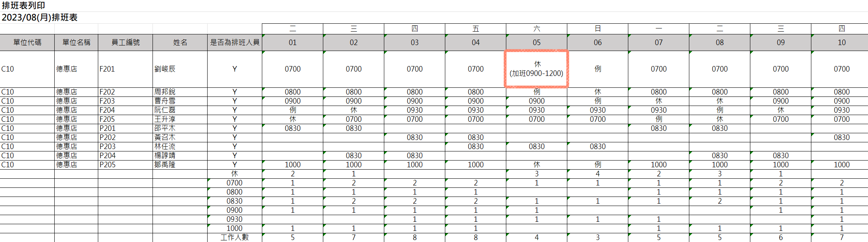Viewport: 868px width, 242px height.
Task: Select the 排班表列印 heading text
Action: click(23, 6)
